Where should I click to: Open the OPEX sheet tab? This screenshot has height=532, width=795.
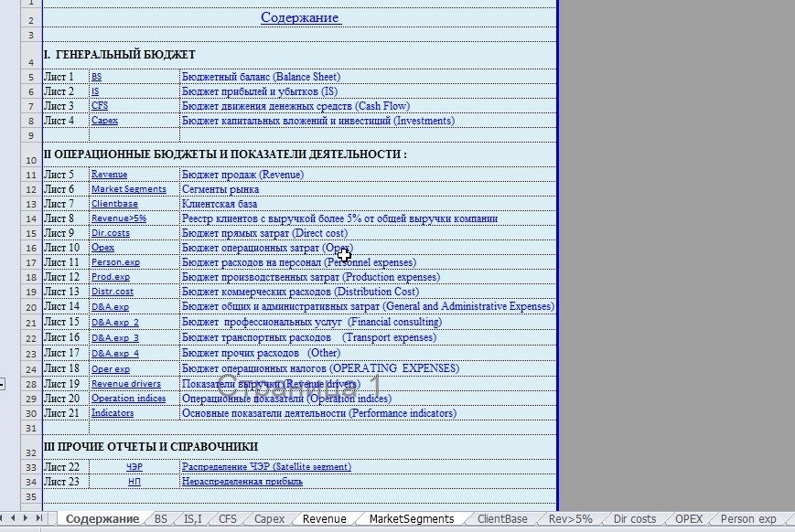pyautogui.click(x=689, y=519)
